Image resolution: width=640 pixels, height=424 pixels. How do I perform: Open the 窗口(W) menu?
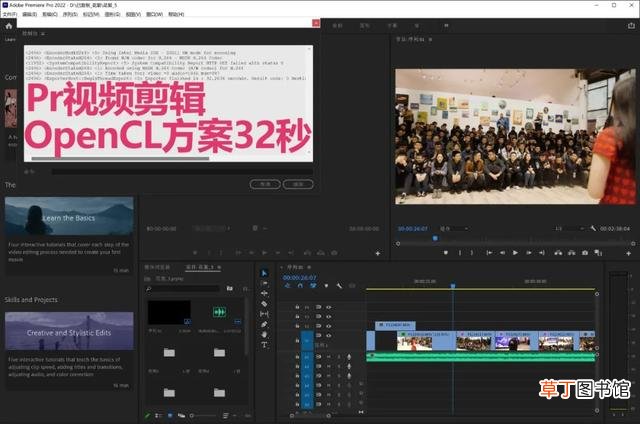pos(154,14)
